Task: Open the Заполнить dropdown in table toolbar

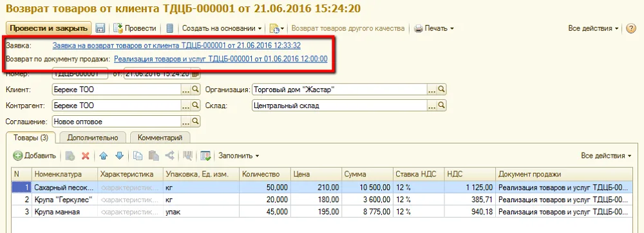Action: (239, 156)
